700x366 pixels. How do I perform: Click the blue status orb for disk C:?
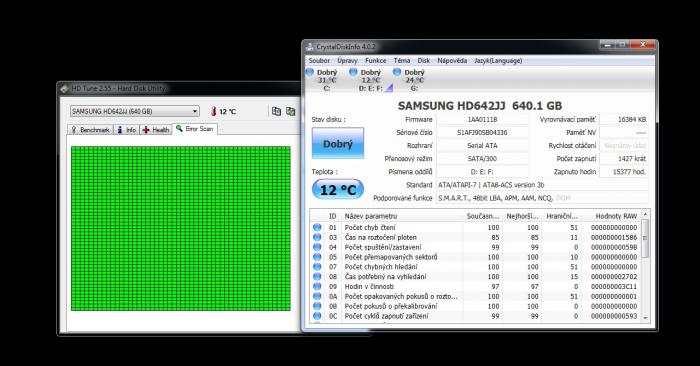(x=310, y=72)
